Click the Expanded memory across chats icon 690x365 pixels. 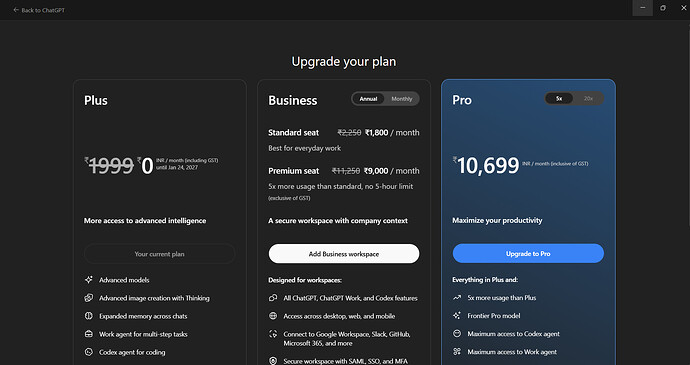click(89, 316)
